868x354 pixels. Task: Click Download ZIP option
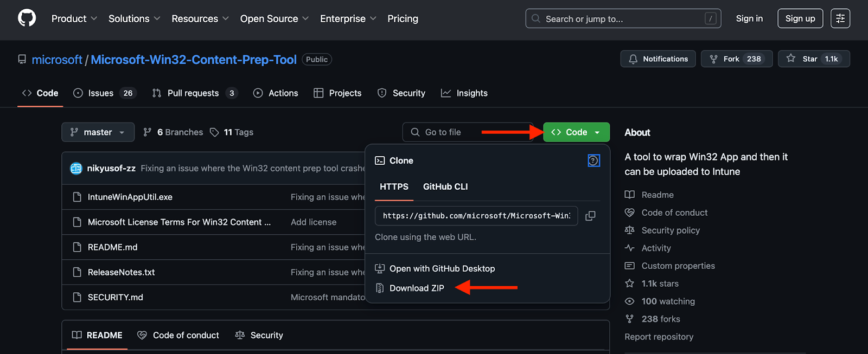(417, 288)
